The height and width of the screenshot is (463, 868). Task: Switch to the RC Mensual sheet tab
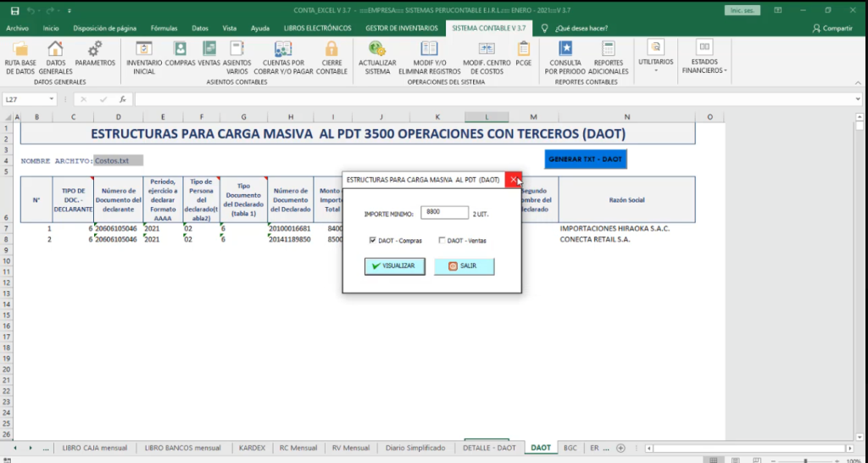(x=298, y=448)
